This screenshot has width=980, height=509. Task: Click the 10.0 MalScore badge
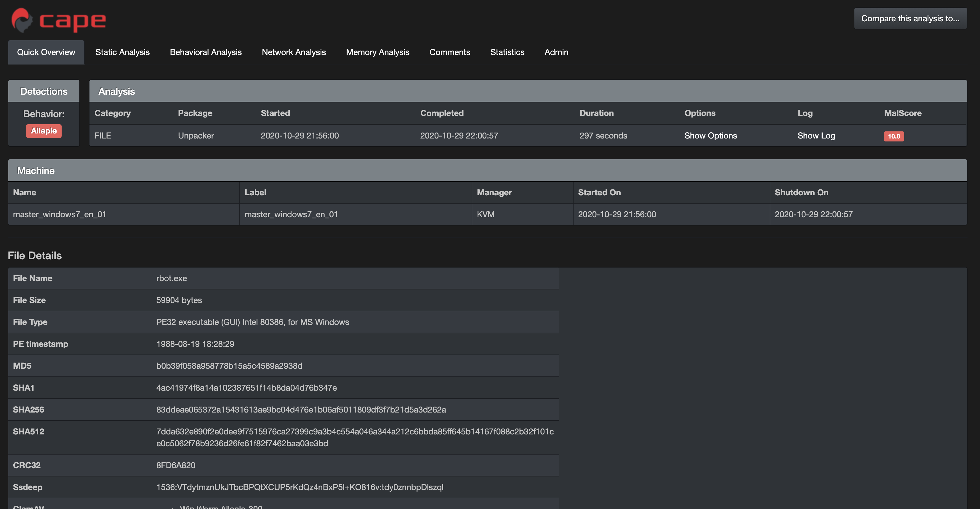coord(894,136)
